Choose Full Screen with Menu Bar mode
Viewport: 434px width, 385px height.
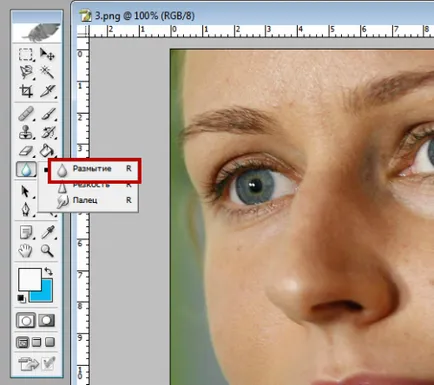click(x=36, y=342)
